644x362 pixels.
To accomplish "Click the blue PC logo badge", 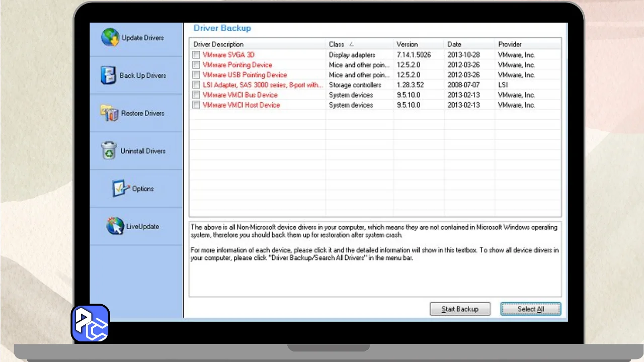I will [x=91, y=323].
